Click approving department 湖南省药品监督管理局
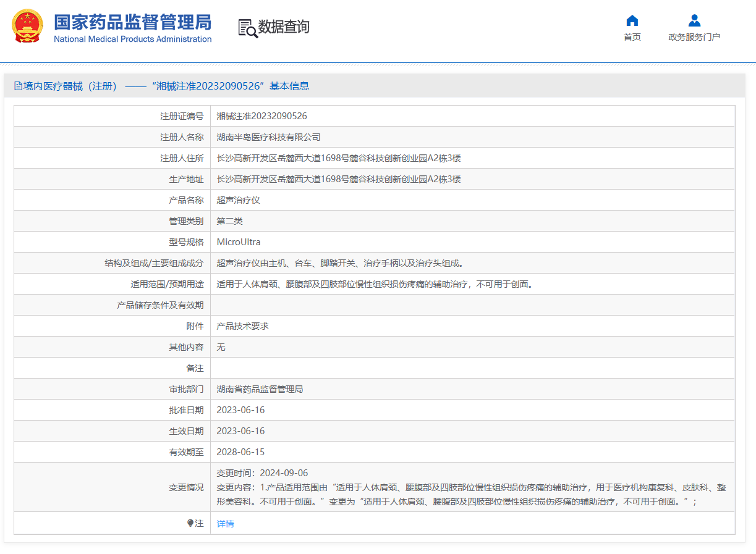The image size is (756, 554). click(260, 389)
